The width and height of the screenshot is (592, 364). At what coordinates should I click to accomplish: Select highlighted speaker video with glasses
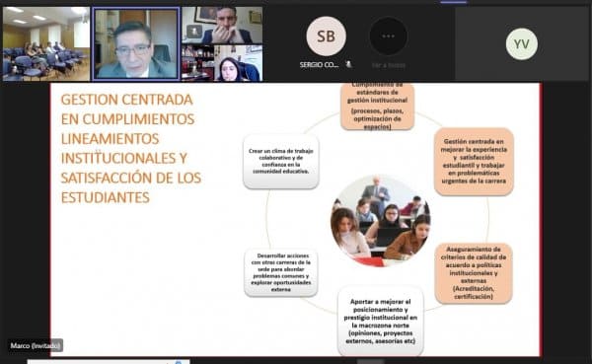pos(136,43)
